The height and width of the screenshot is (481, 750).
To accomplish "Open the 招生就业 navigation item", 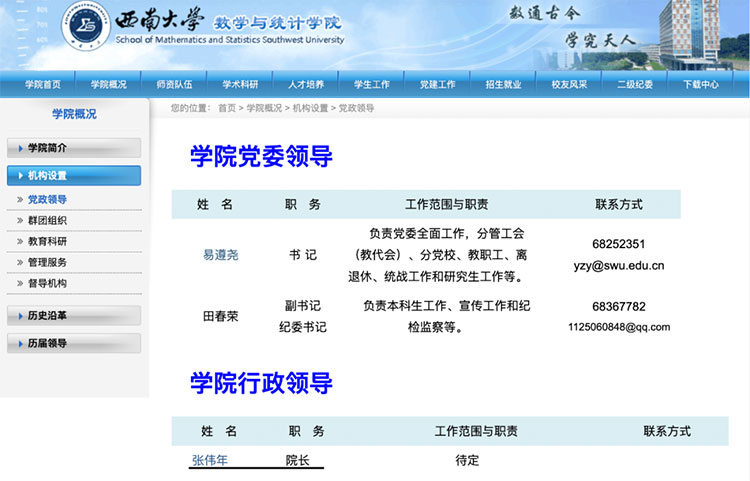I will click(x=503, y=85).
